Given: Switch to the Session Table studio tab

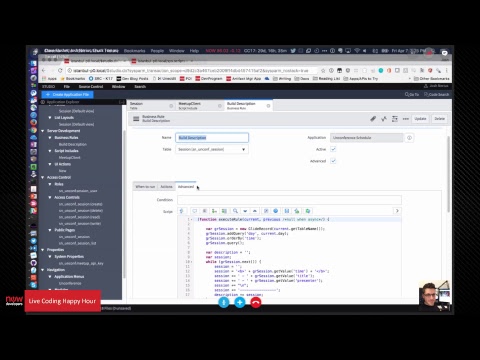Looking at the screenshot, I should pyautogui.click(x=152, y=106).
